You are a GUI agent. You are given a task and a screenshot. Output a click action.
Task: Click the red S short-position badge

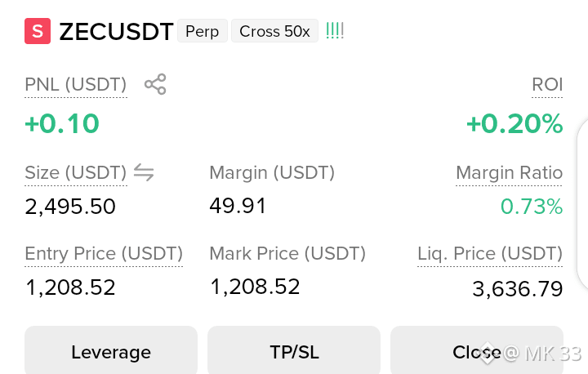pos(38,31)
